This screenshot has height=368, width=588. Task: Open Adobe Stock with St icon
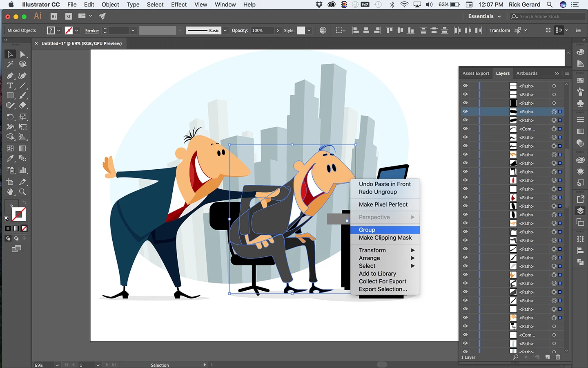(x=69, y=16)
